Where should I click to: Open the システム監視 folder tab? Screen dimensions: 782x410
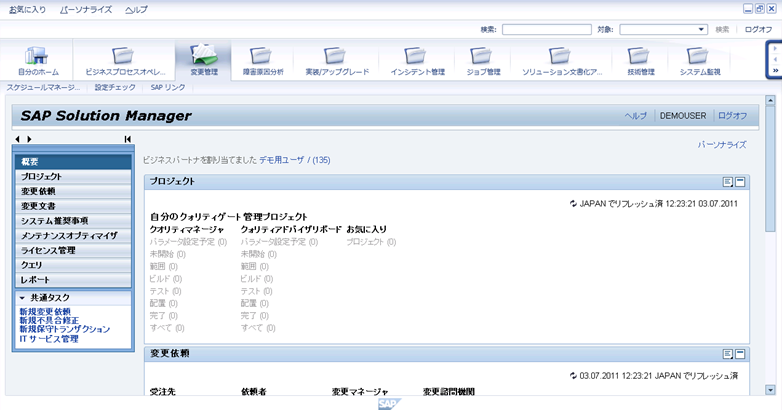pyautogui.click(x=700, y=60)
